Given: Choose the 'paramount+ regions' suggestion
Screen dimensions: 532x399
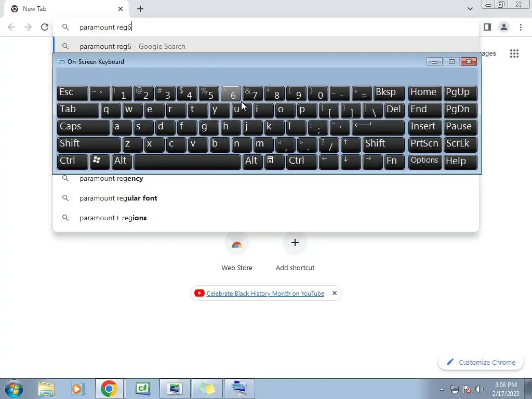Looking at the screenshot, I should pos(266,218).
